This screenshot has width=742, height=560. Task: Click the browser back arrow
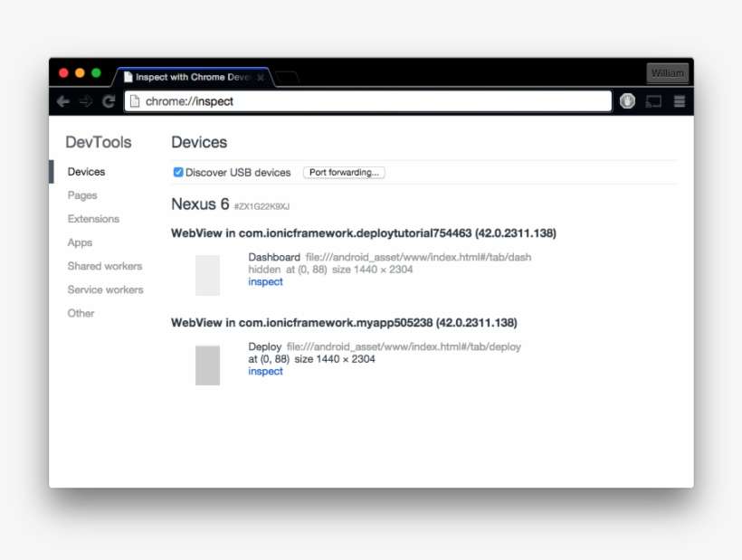(62, 101)
